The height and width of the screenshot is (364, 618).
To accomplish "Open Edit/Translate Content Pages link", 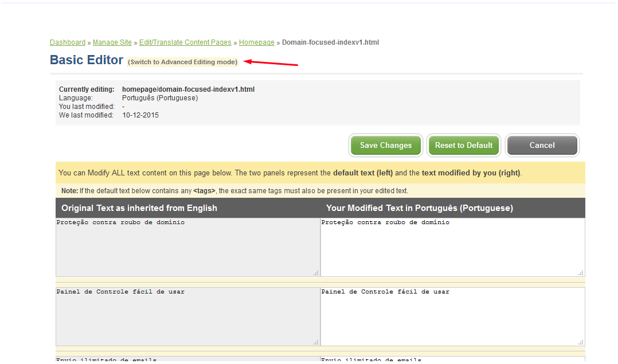I will 185,42.
